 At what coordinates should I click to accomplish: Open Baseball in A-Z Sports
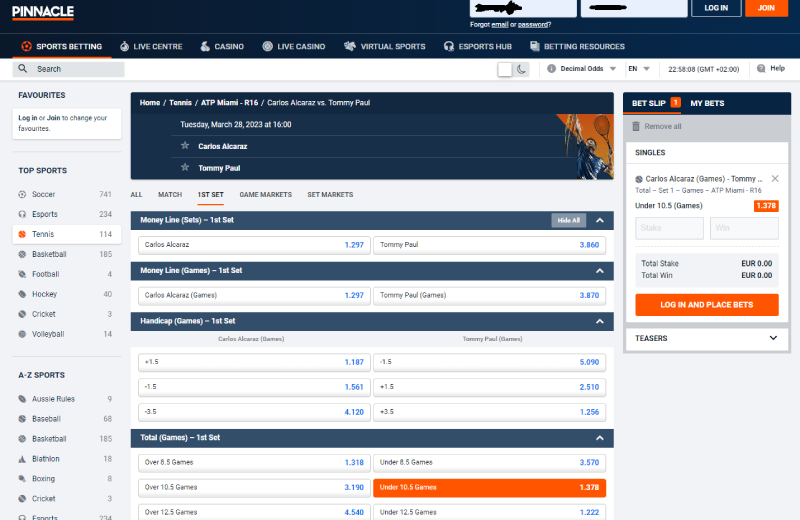coord(66,419)
